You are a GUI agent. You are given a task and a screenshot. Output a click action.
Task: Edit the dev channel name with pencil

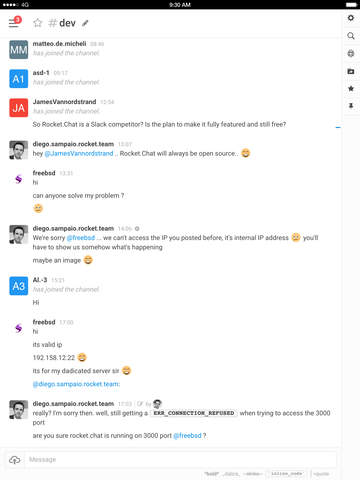[x=85, y=23]
